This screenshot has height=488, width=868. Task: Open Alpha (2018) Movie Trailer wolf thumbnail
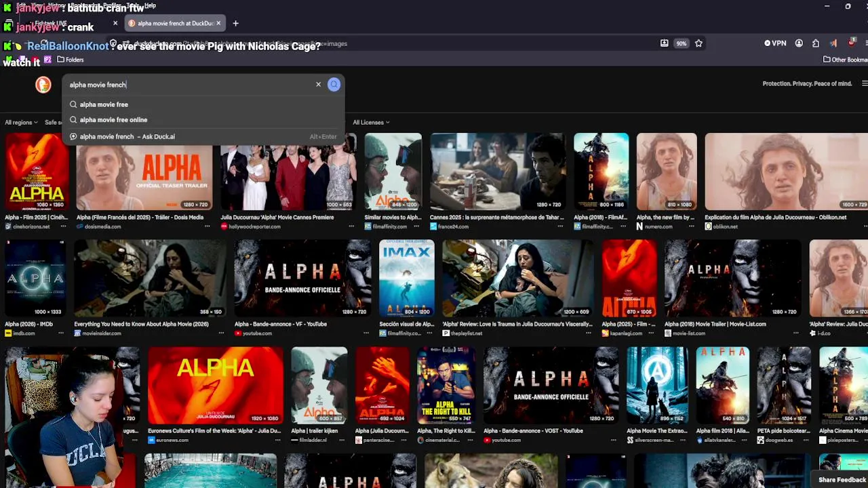click(x=733, y=278)
